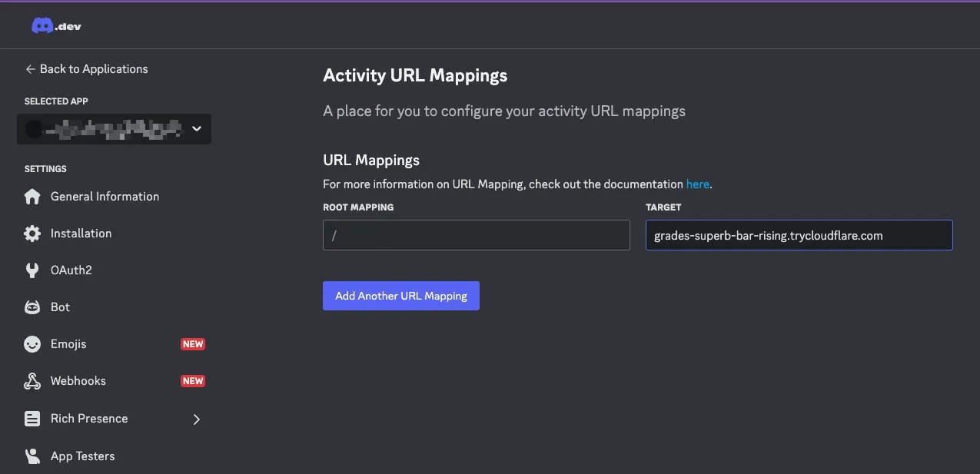Open the General Information settings page
980x474 pixels.
[x=105, y=197]
